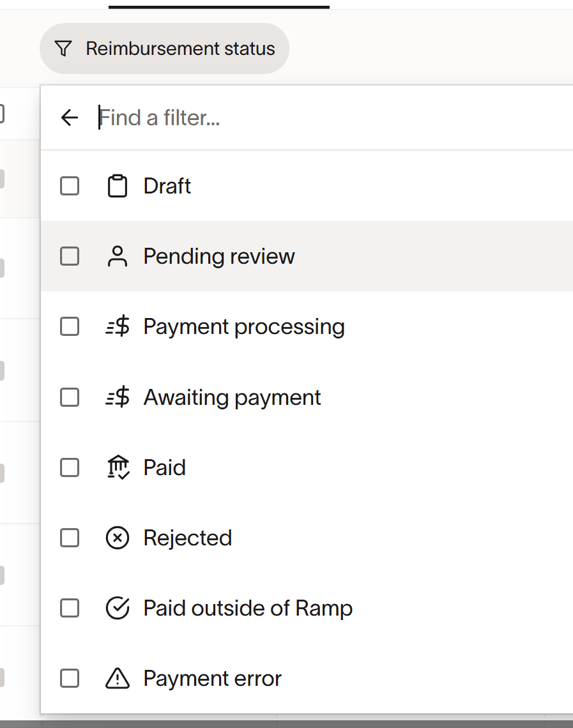573x728 pixels.
Task: Click the Payment error warning triangle icon
Action: click(x=118, y=678)
